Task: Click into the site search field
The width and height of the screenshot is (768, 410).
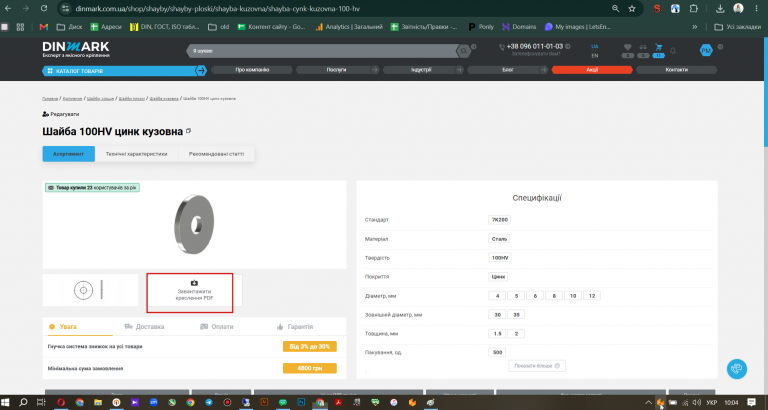Action: coord(323,51)
